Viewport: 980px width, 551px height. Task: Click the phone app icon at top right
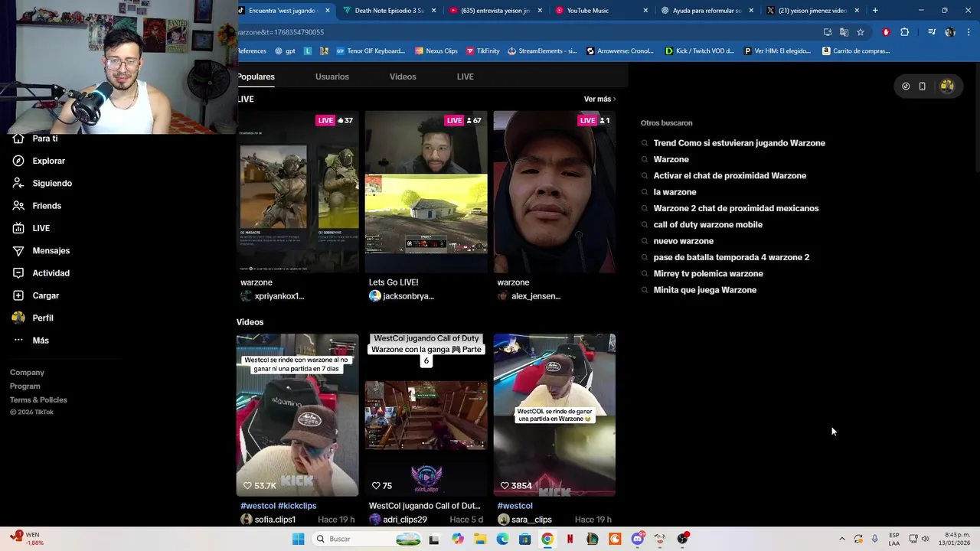point(922,86)
